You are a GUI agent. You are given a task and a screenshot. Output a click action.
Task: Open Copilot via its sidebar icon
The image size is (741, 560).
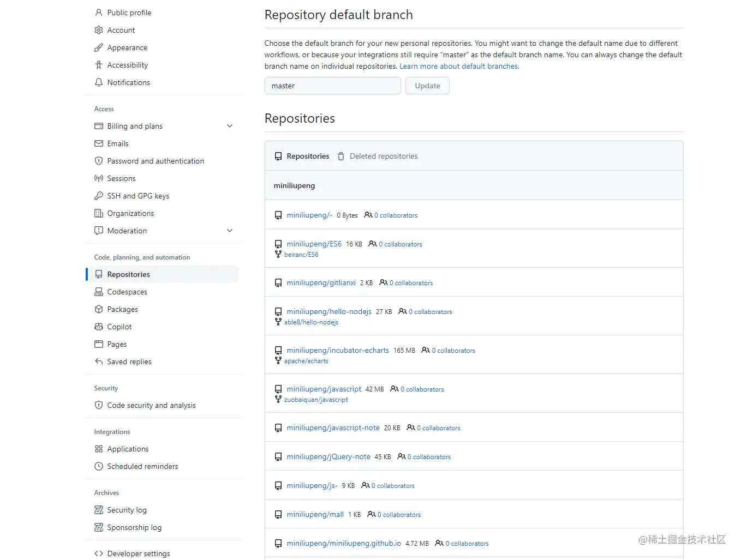[x=99, y=327]
